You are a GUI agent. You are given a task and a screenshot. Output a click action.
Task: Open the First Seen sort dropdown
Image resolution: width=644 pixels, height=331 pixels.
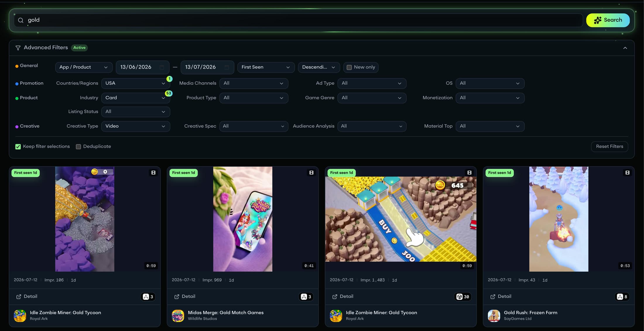point(266,67)
